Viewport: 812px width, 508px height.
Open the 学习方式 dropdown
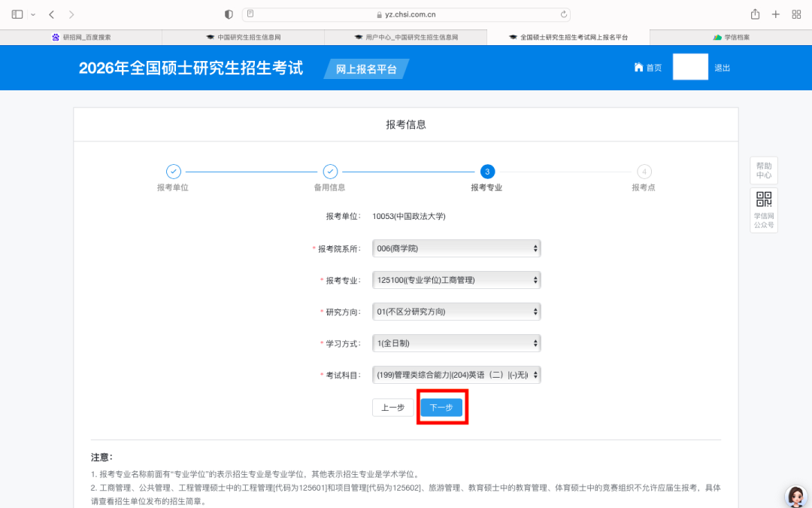point(456,343)
